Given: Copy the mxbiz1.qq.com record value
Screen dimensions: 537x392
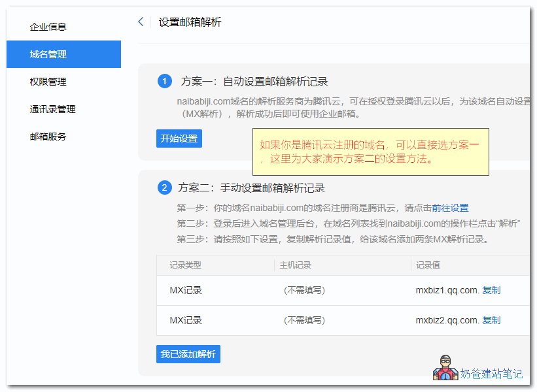Looking at the screenshot, I should point(491,290).
